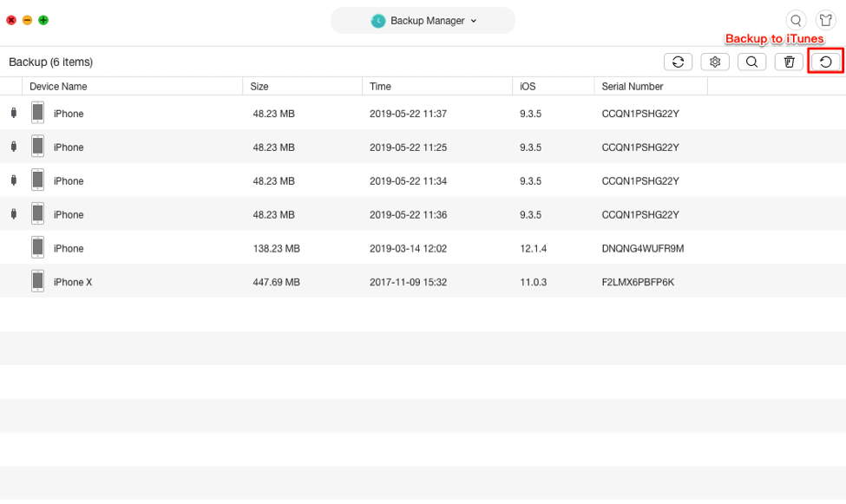The image size is (846, 504).
Task: Open the search icon in title bar
Action: coord(796,21)
